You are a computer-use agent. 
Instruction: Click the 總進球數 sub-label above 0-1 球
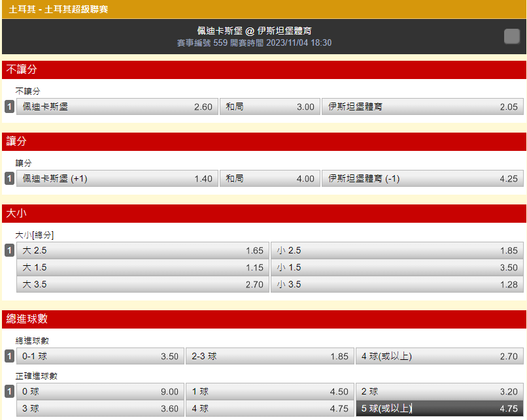[x=32, y=341]
